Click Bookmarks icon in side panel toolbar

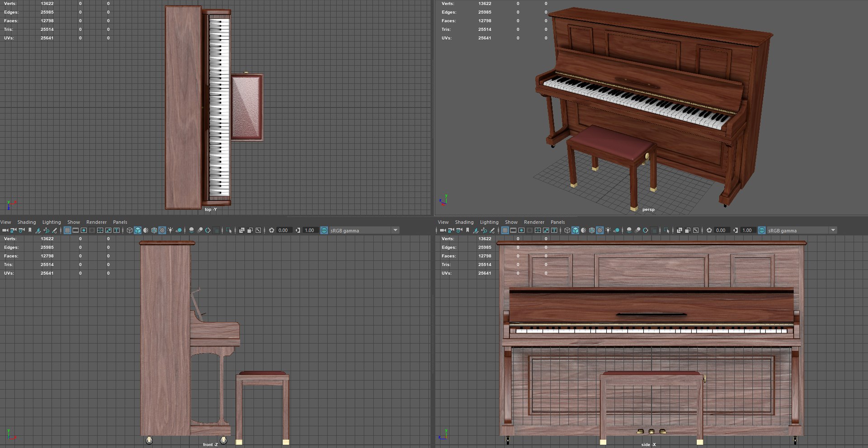pyautogui.click(x=467, y=230)
